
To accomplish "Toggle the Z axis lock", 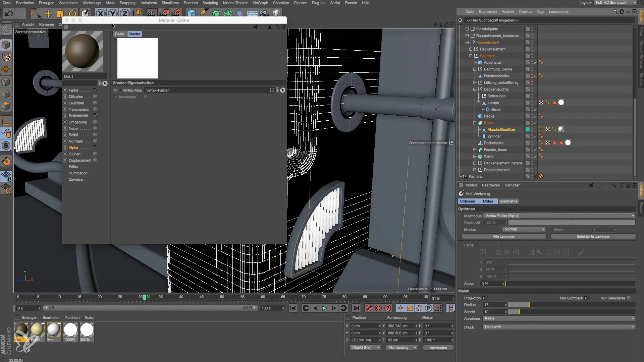I will [125, 14].
